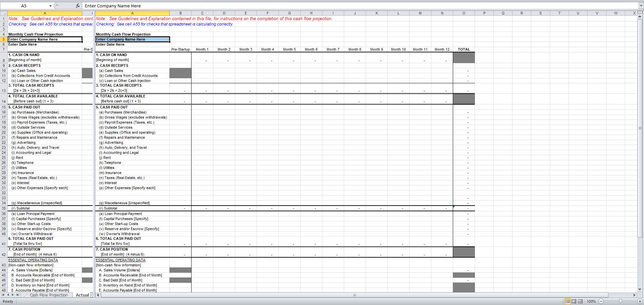This screenshot has width=644, height=305.
Task: Click 'Enter Date Here' cell in right pane
Action: [x=110, y=44]
